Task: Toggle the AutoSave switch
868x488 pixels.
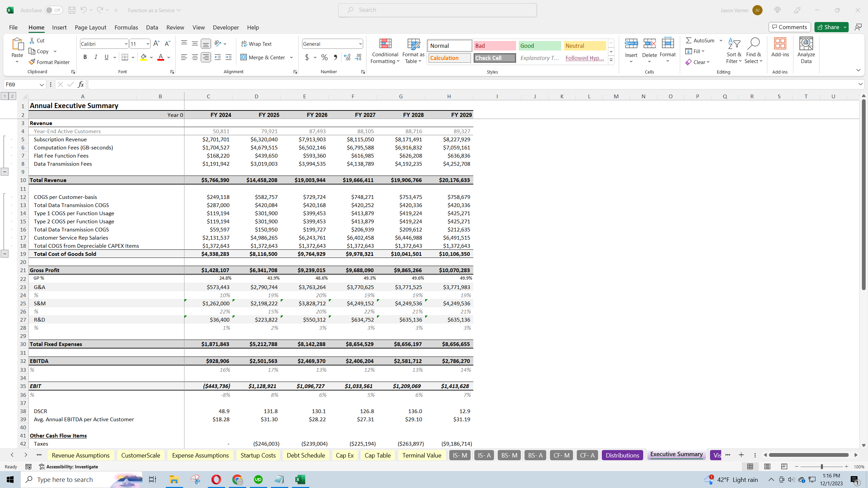Action: [x=54, y=10]
